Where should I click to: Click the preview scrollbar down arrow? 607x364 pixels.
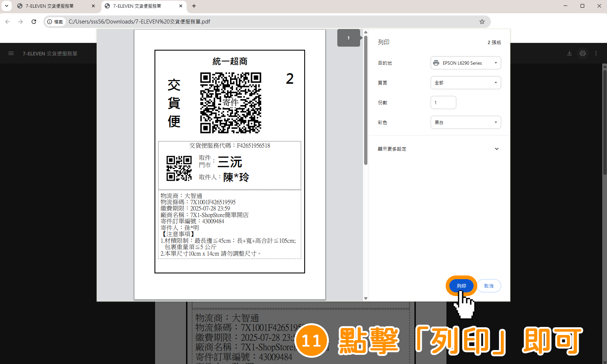tap(366, 298)
